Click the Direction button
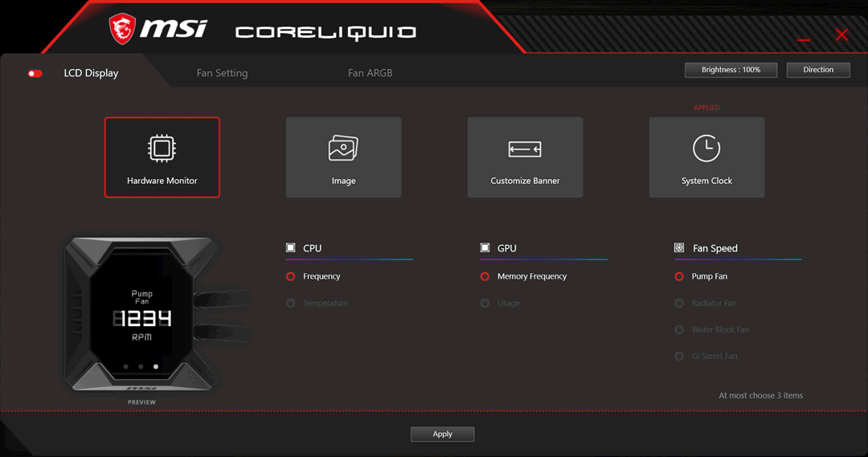This screenshot has width=868, height=457. pos(818,70)
